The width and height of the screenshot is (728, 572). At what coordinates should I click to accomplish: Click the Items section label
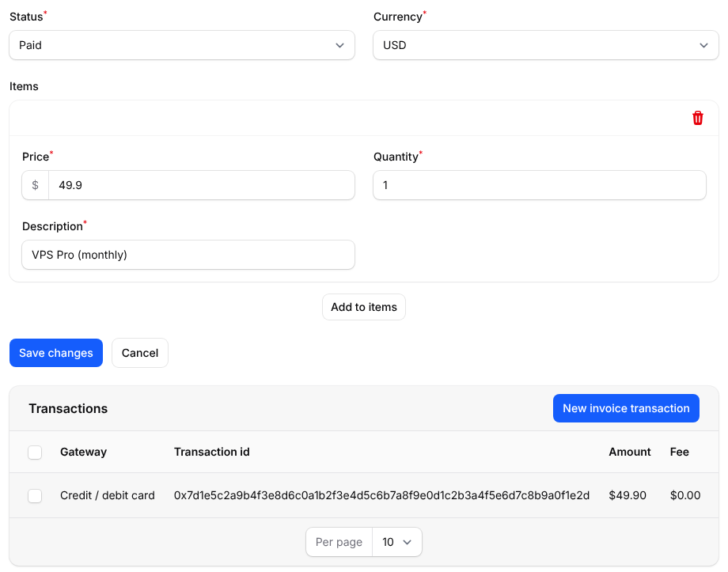pos(24,86)
